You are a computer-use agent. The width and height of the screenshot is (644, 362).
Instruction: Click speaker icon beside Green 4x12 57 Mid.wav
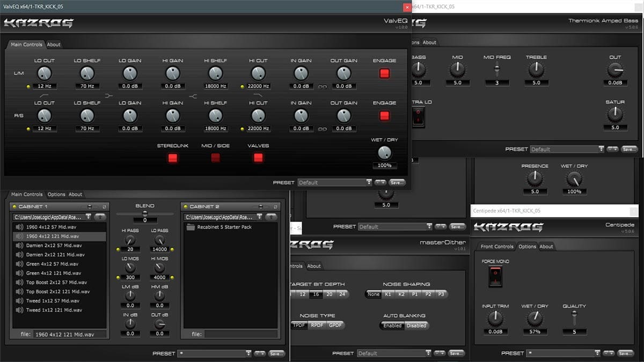(19, 264)
